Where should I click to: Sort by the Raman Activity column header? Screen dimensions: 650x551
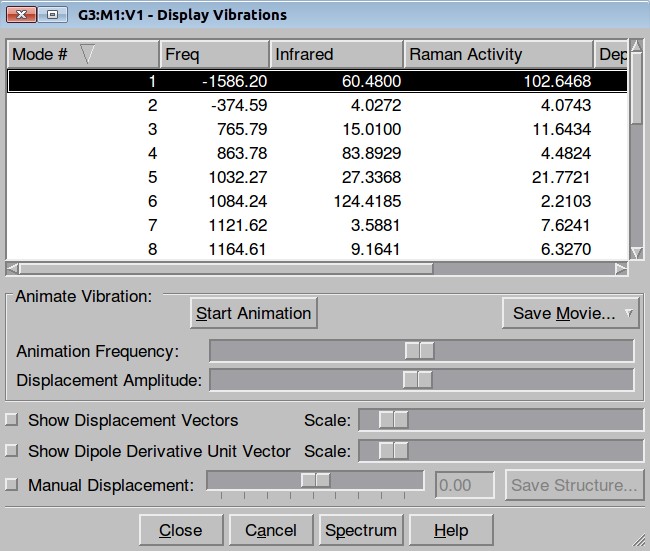point(499,54)
